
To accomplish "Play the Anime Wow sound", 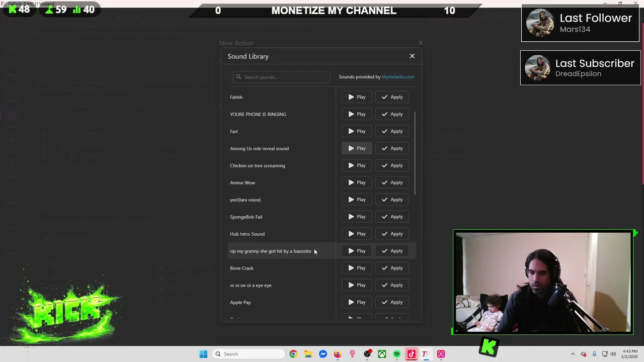I will [x=357, y=183].
